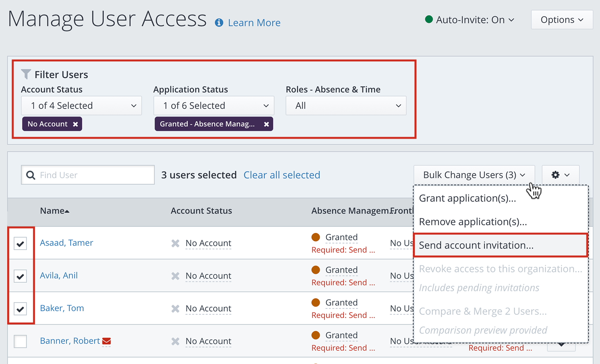Expand the Account Status filter dropdown
Screen dimensions: 600x364
tap(81, 105)
